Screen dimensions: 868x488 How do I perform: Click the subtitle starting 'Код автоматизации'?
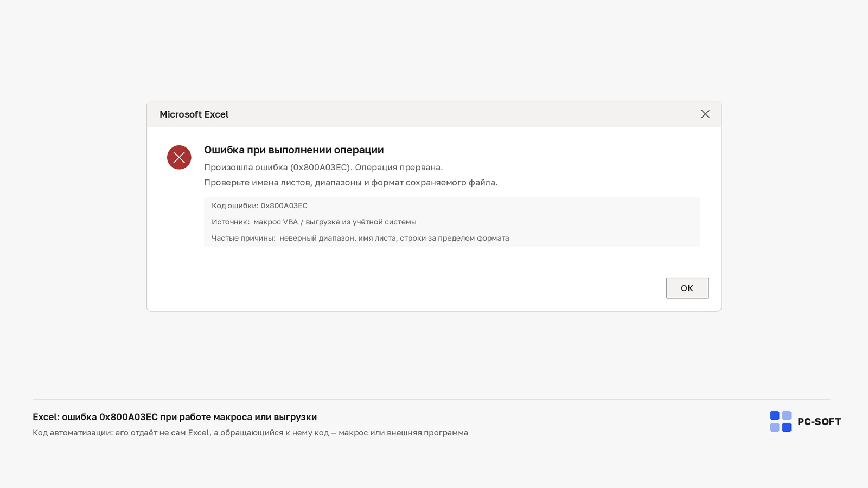tap(250, 433)
